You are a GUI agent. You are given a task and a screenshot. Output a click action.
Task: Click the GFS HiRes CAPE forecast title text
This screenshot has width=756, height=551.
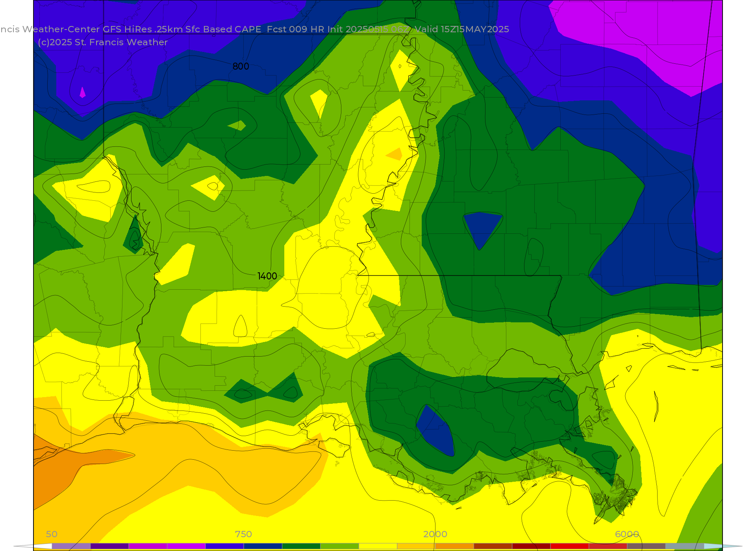[x=254, y=29]
